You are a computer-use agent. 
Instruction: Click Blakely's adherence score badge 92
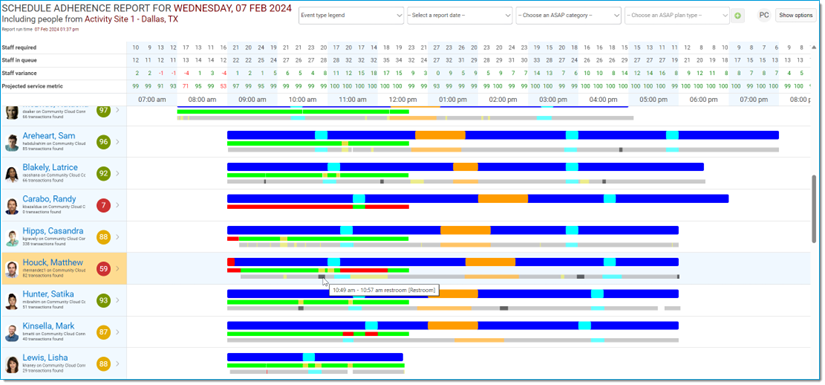coord(104,174)
